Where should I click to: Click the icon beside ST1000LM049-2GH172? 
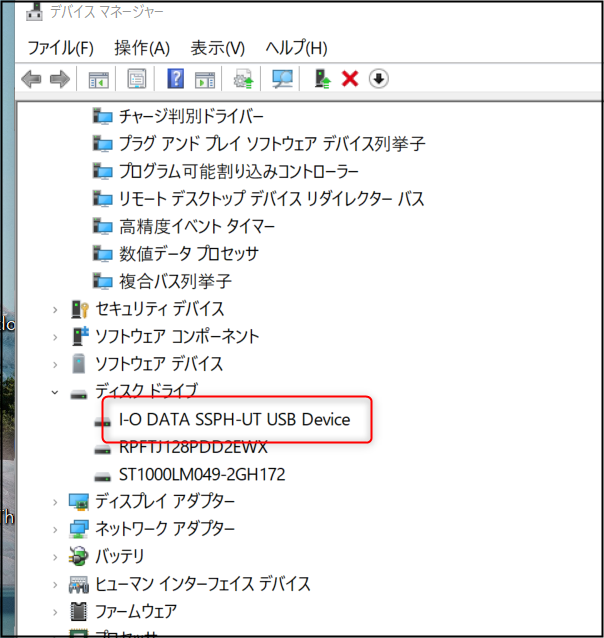click(102, 476)
